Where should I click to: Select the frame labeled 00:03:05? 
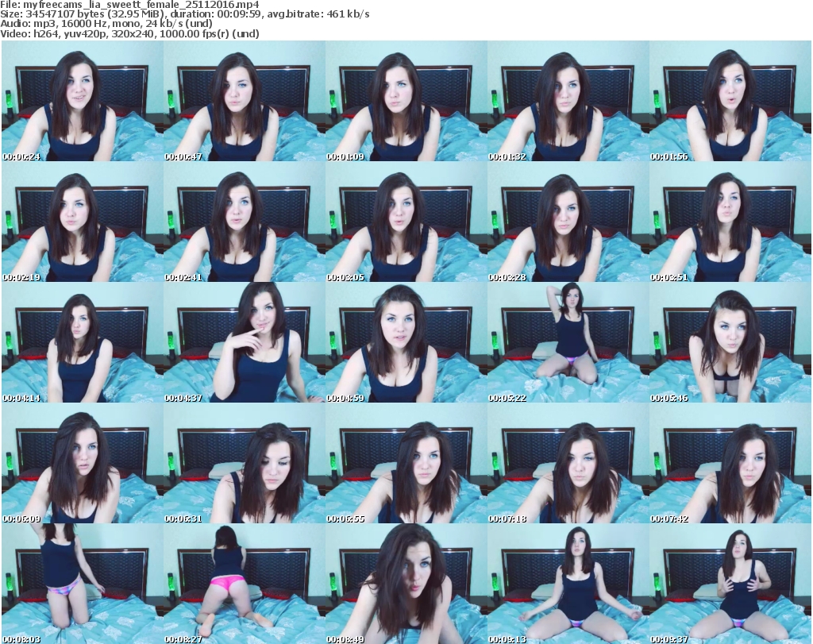click(406, 222)
